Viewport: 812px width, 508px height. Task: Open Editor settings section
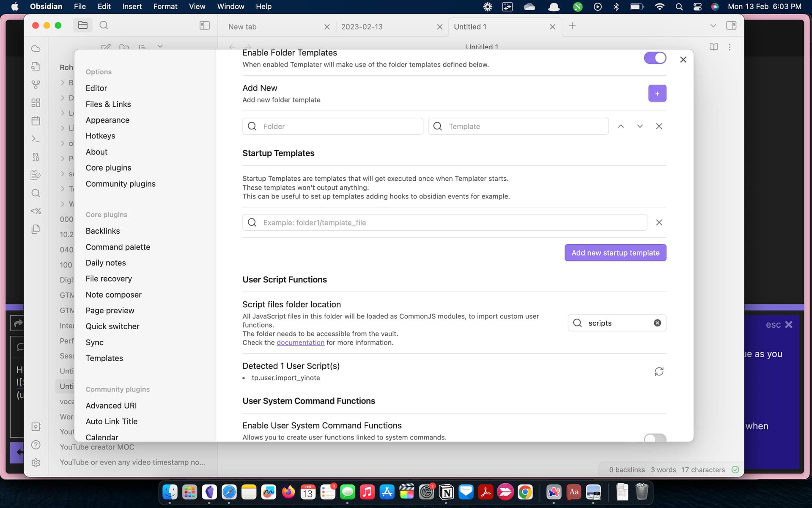[x=96, y=88]
